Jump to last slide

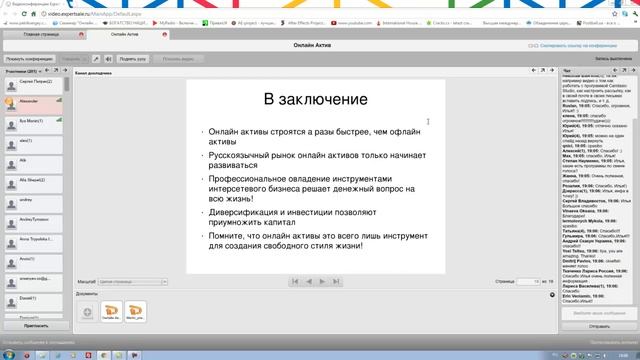[336, 282]
